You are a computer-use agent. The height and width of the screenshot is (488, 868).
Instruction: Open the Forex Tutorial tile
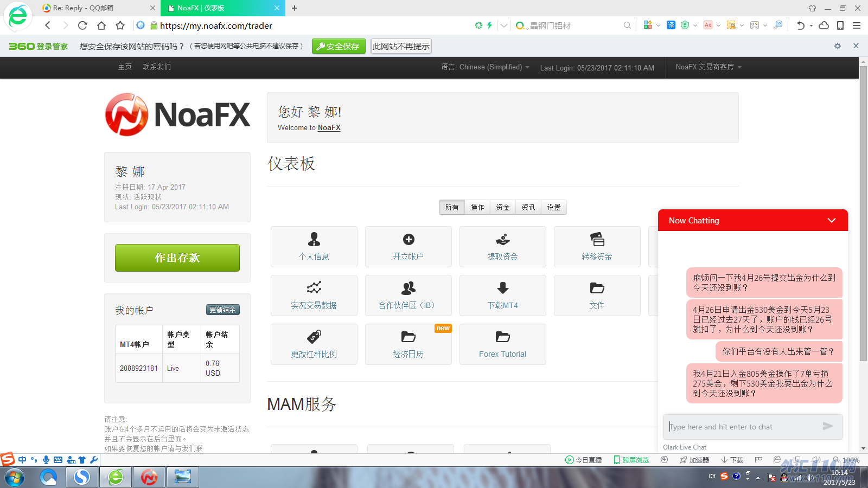point(503,344)
